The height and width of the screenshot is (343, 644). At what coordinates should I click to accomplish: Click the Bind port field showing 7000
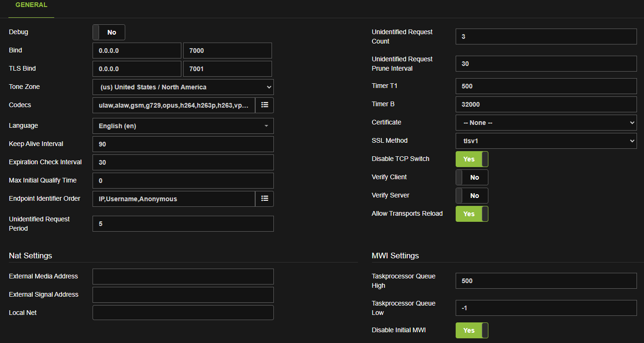pos(228,51)
